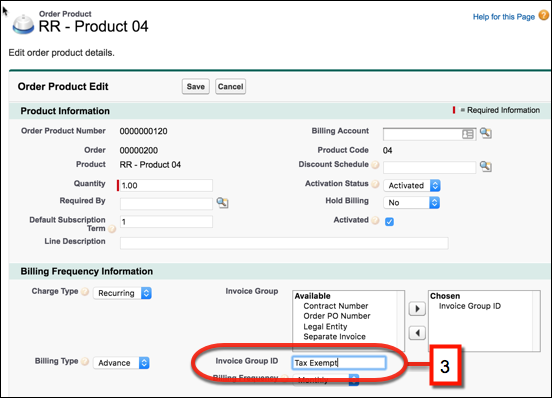Open the Activation Status dropdown
The image size is (552, 398).
coord(412,185)
